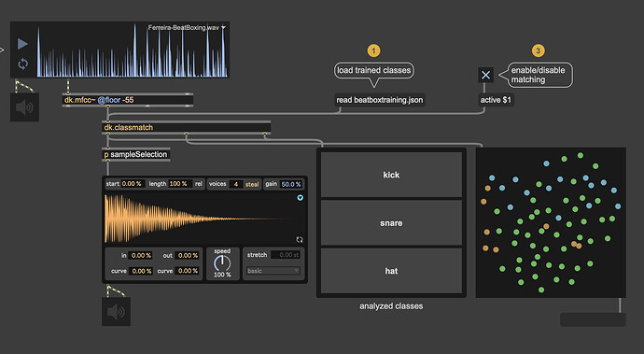
Task: Click the blue heart icon in the sampler waveform
Action: (x=301, y=198)
